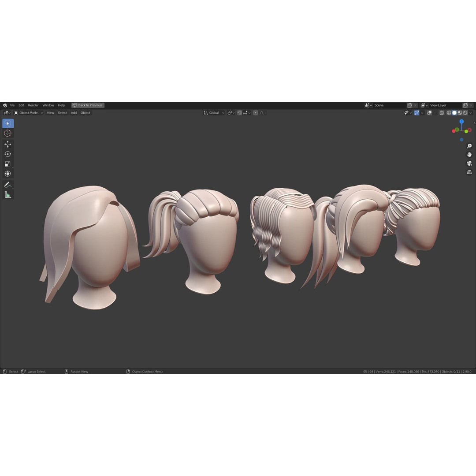This screenshot has height=476, width=476.
Task: Choose the Move tool
Action: pyautogui.click(x=8, y=144)
